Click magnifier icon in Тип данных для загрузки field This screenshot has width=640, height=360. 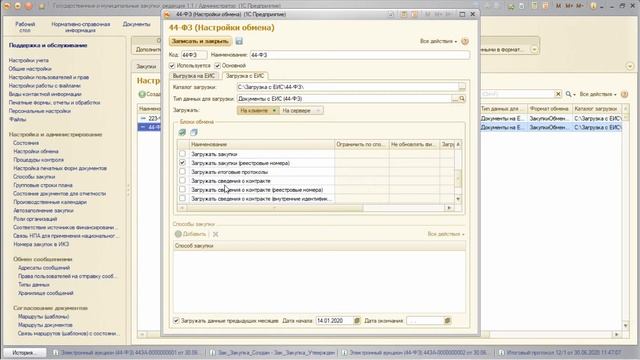click(x=462, y=99)
